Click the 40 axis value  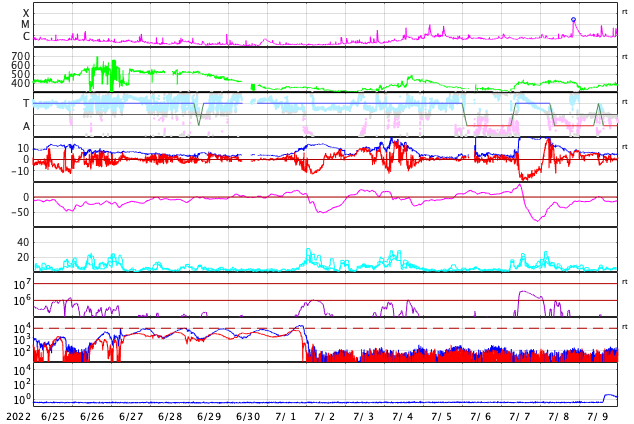[x=23, y=242]
